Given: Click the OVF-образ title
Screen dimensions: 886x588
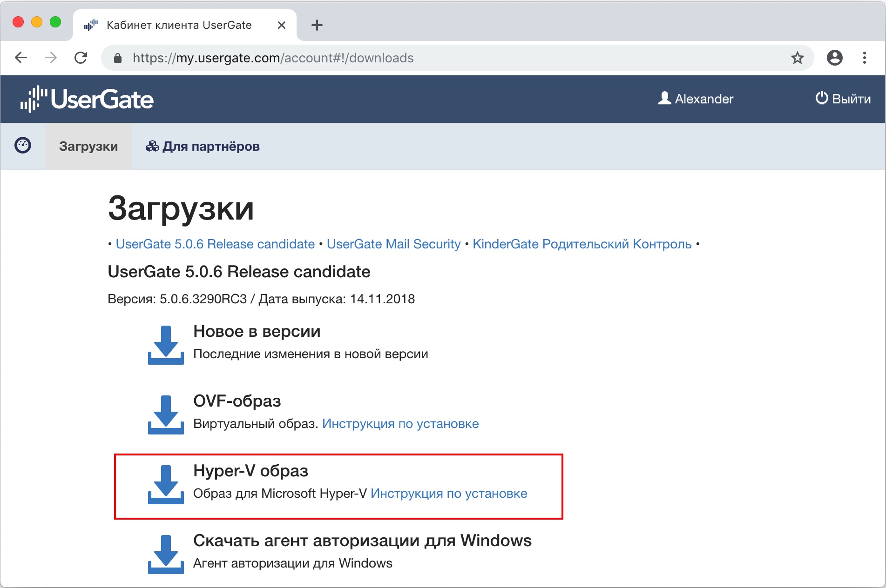Looking at the screenshot, I should [x=237, y=401].
